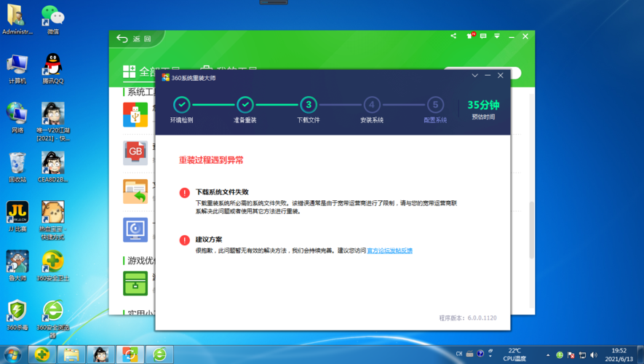Open the 360安全卫士 desktop shortcut
The width and height of the screenshot is (644, 364).
coord(53,266)
